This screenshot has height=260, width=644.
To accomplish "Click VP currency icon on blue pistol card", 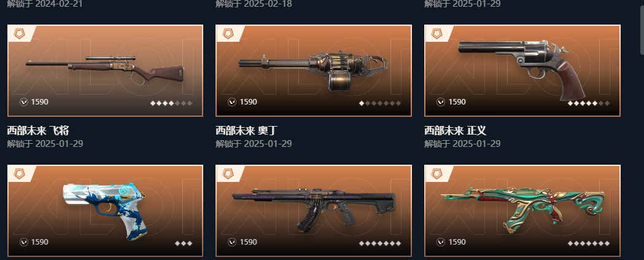I will pos(23,242).
